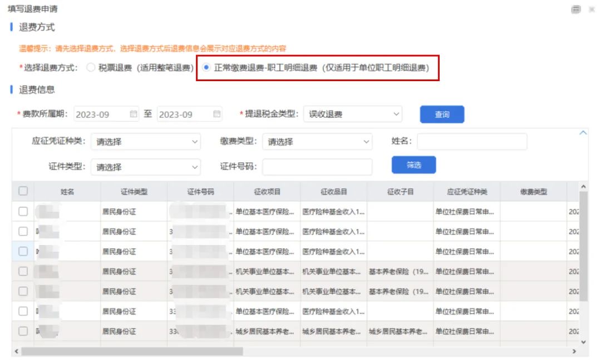Check the select-all checkbox in table header
Screen dimensions: 601x364
[23, 191]
